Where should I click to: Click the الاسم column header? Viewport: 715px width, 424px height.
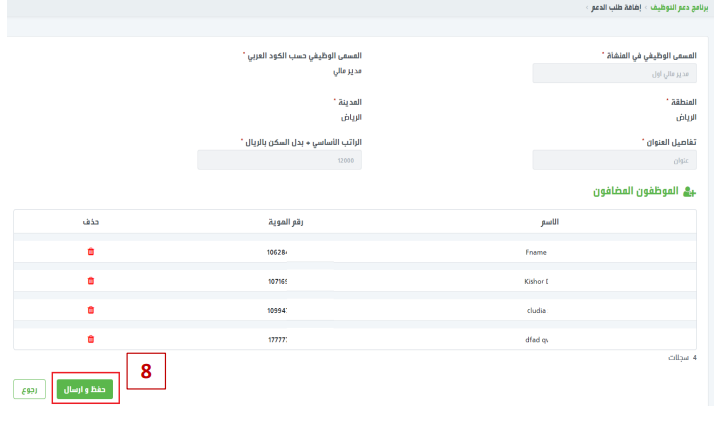(549, 222)
